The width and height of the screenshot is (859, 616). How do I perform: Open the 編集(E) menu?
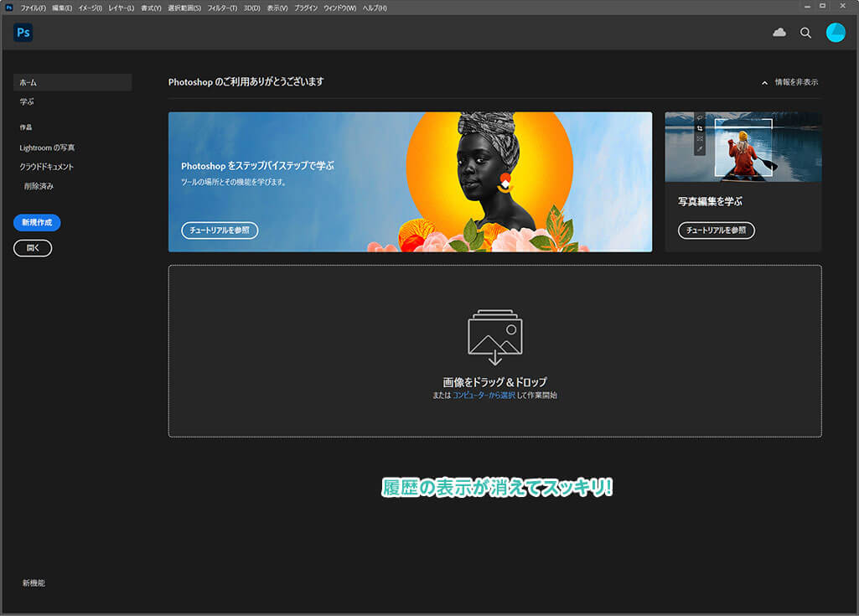point(62,8)
